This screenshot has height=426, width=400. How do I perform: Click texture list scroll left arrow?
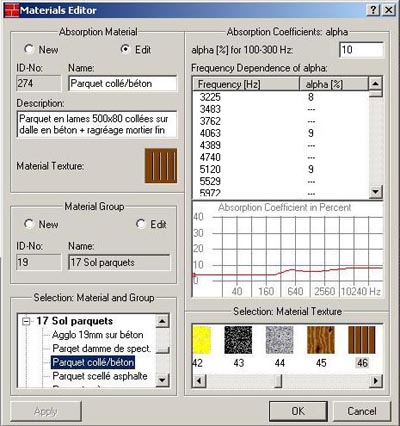coord(199,380)
